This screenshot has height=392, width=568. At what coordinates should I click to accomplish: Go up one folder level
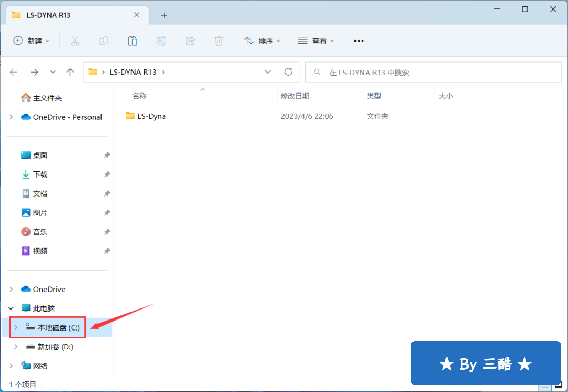70,72
